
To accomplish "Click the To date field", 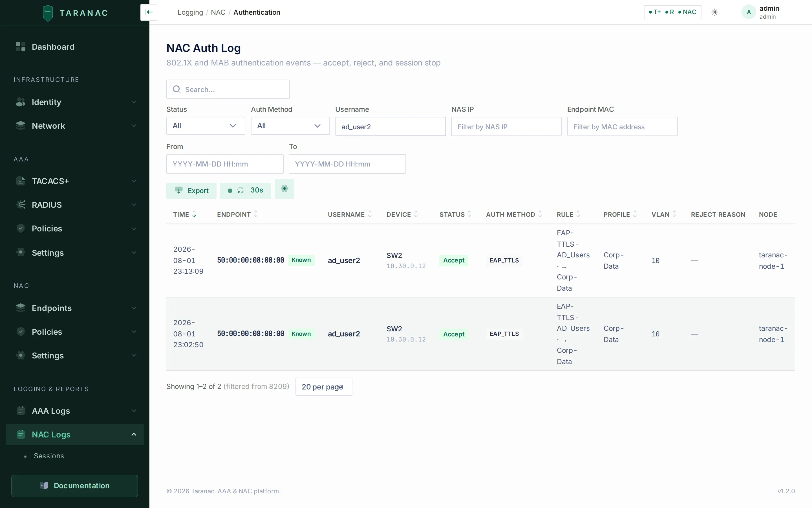I will coord(347,164).
